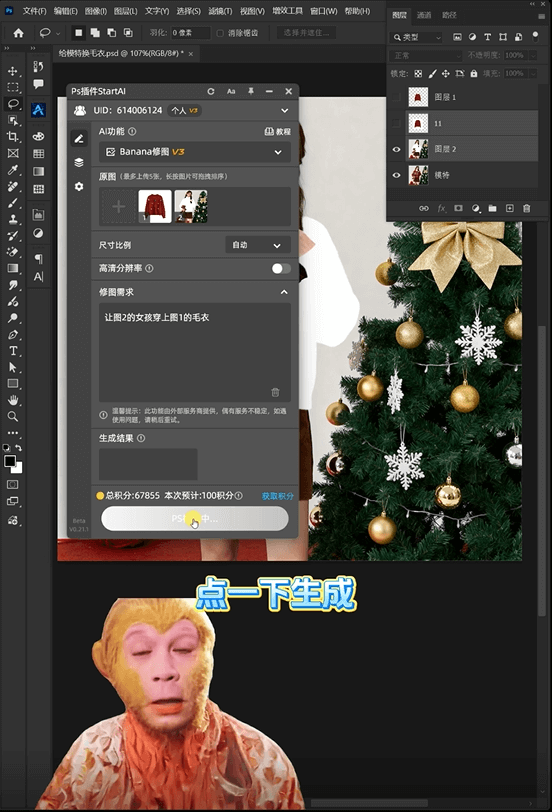This screenshot has width=552, height=812.
Task: Hide the 模特 layer
Action: (396, 175)
